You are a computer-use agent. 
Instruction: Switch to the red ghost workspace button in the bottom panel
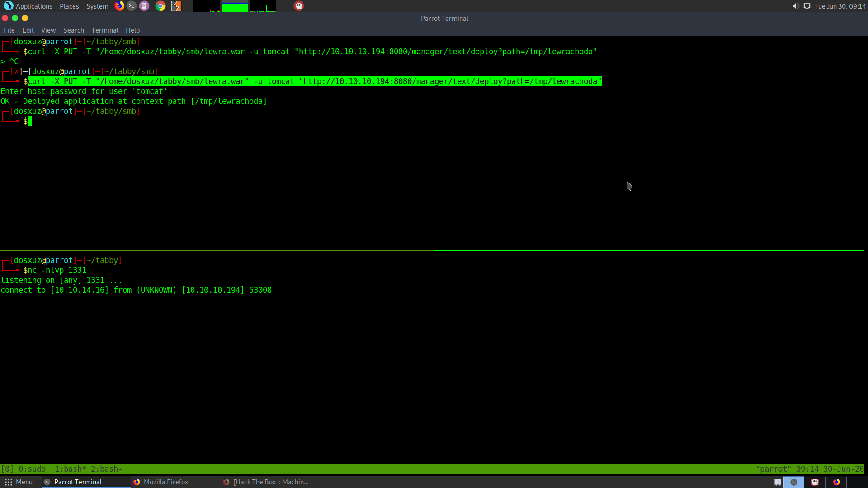pos(815,482)
